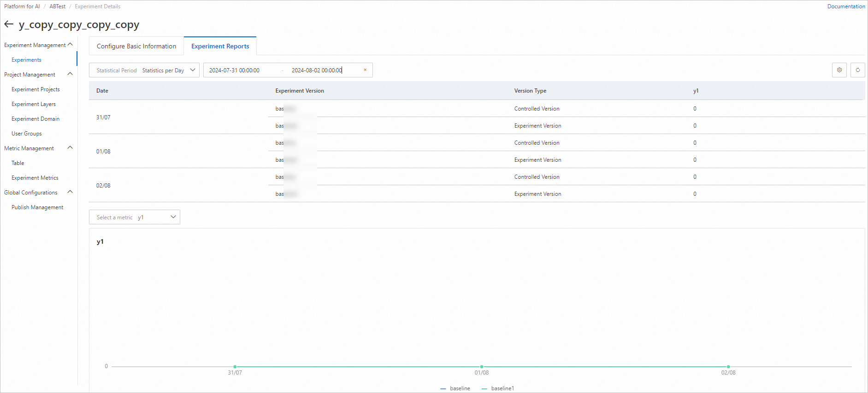Collapse the Global Configurations section
The image size is (868, 393).
point(70,192)
